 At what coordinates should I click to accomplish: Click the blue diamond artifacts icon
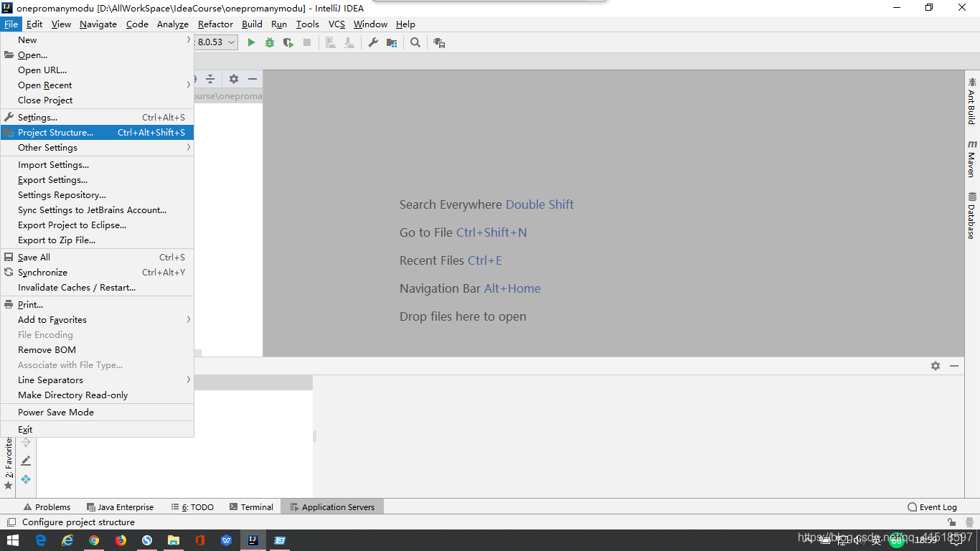pos(26,479)
